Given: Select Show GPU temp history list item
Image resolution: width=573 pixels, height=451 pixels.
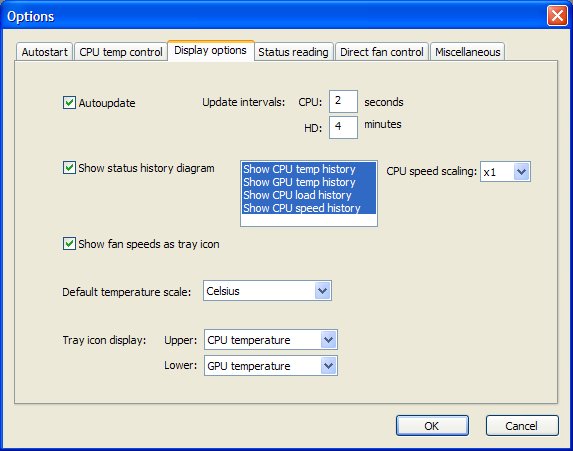Looking at the screenshot, I should [x=309, y=182].
